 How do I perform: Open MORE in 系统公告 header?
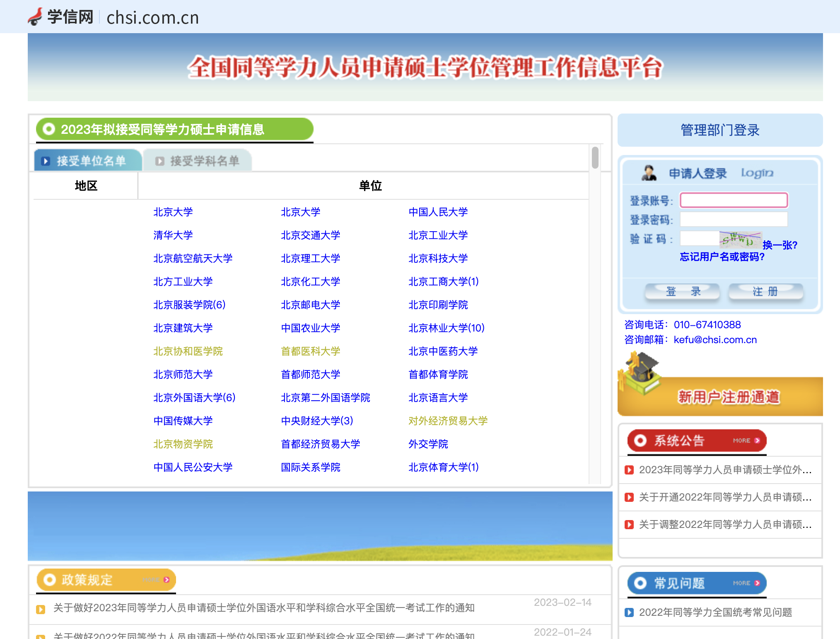coord(746,441)
